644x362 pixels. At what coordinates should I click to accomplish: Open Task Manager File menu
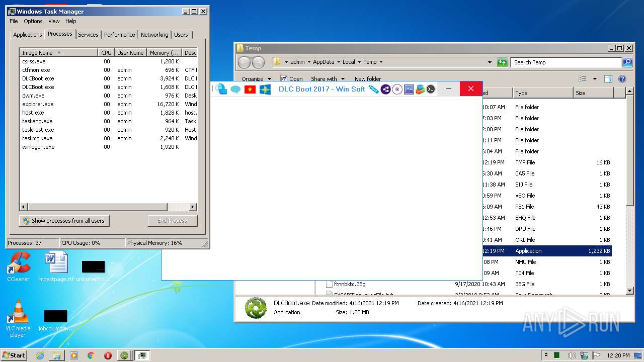pos(14,21)
